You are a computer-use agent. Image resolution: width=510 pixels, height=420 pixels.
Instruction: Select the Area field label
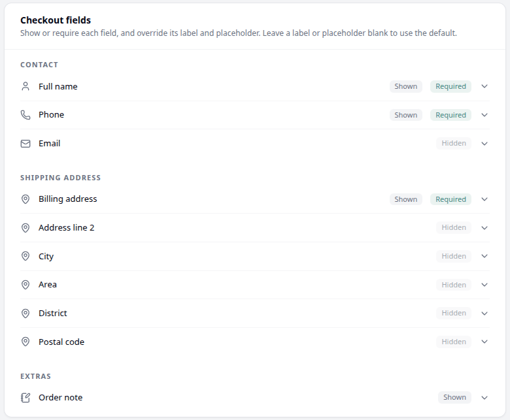(48, 285)
